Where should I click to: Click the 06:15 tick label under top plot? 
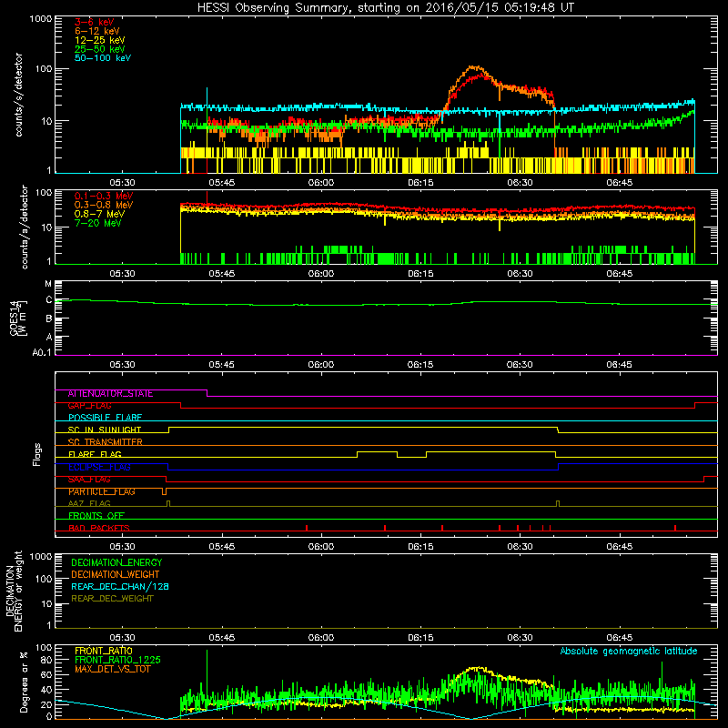coord(420,183)
